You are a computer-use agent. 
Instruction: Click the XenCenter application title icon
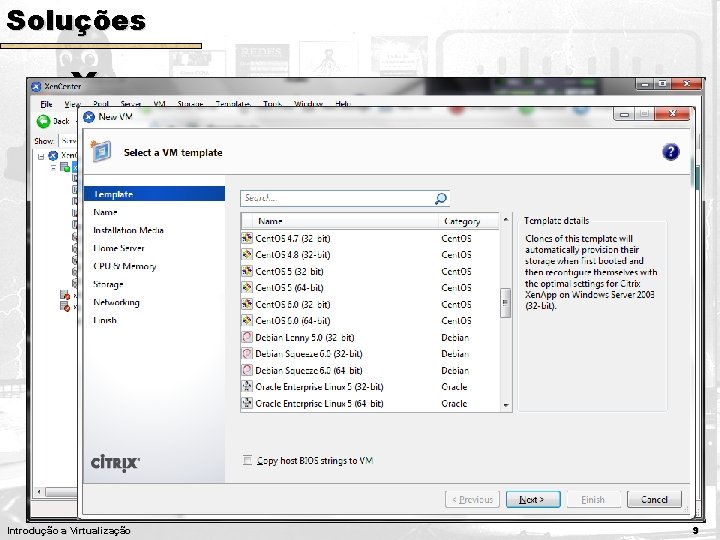coord(36,86)
